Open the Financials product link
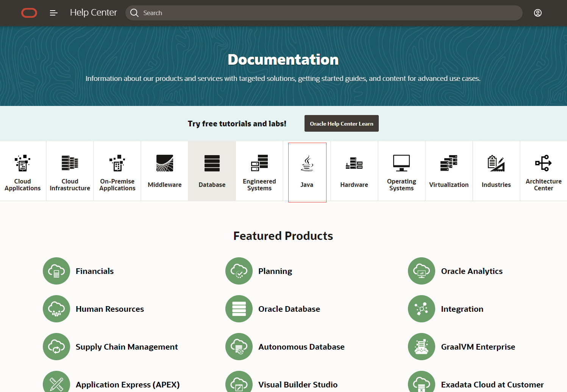This screenshot has width=567, height=392. 95,271
